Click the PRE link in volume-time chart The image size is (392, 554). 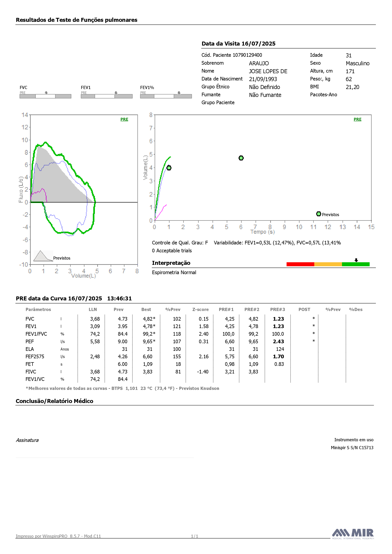click(x=358, y=119)
